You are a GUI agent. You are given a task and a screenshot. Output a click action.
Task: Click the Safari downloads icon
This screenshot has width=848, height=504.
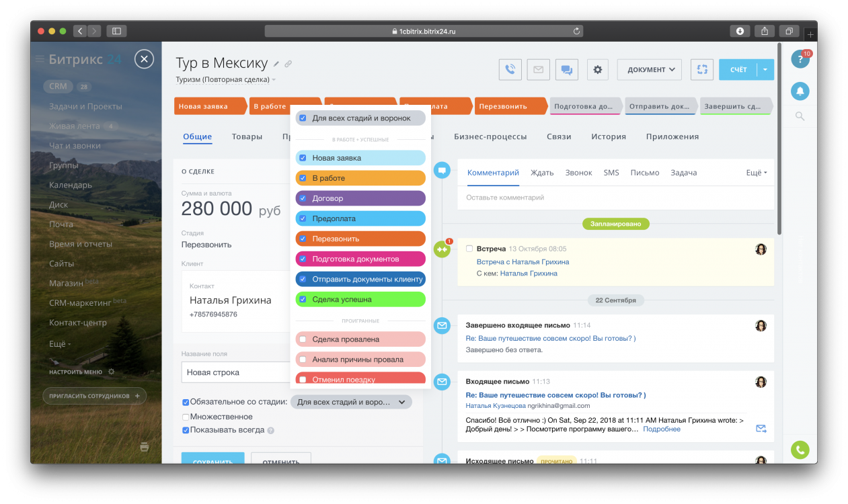tap(740, 31)
